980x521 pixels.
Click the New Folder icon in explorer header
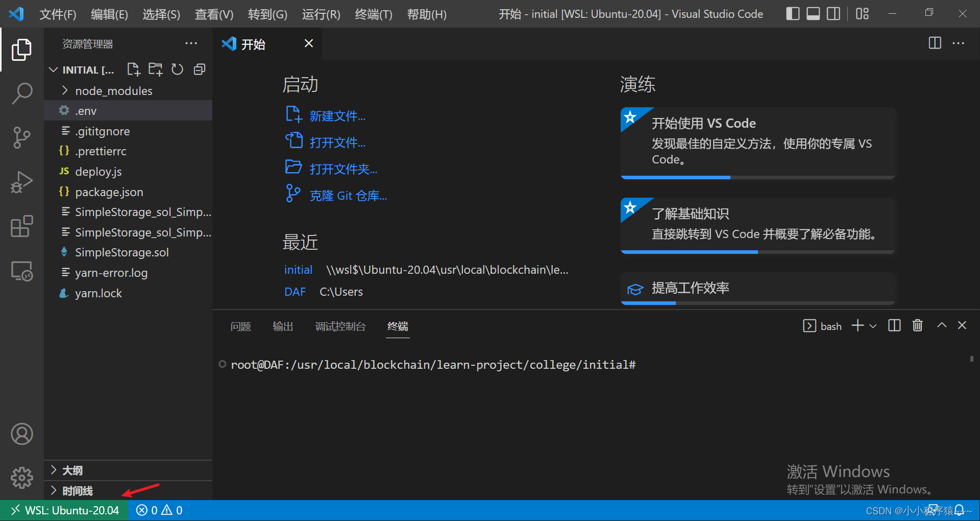[x=155, y=69]
